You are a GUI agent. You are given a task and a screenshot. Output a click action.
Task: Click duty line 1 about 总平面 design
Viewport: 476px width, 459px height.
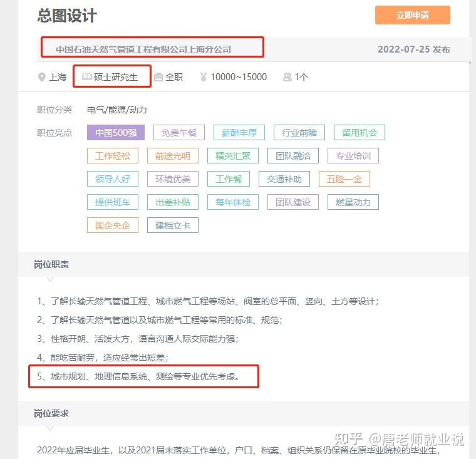208,301
